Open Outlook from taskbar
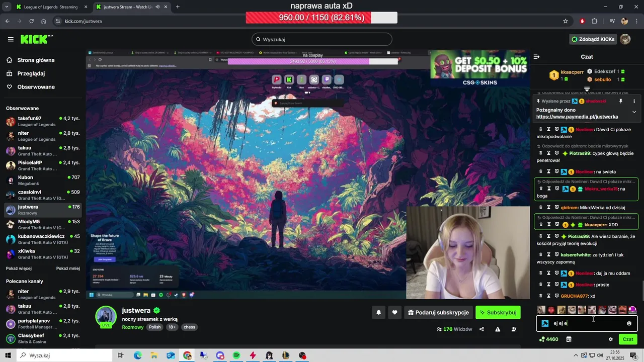This screenshot has width=644, height=362. (171, 355)
